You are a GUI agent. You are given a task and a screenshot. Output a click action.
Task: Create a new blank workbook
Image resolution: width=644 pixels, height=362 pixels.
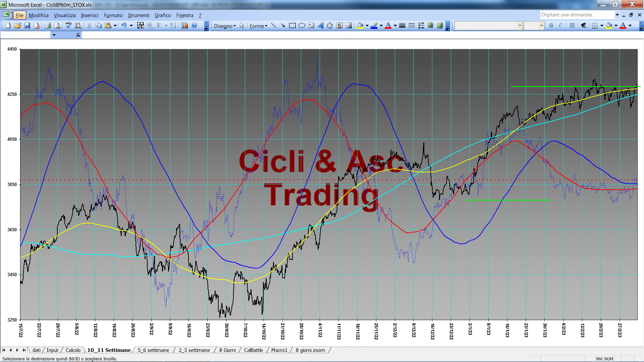pyautogui.click(x=8, y=25)
